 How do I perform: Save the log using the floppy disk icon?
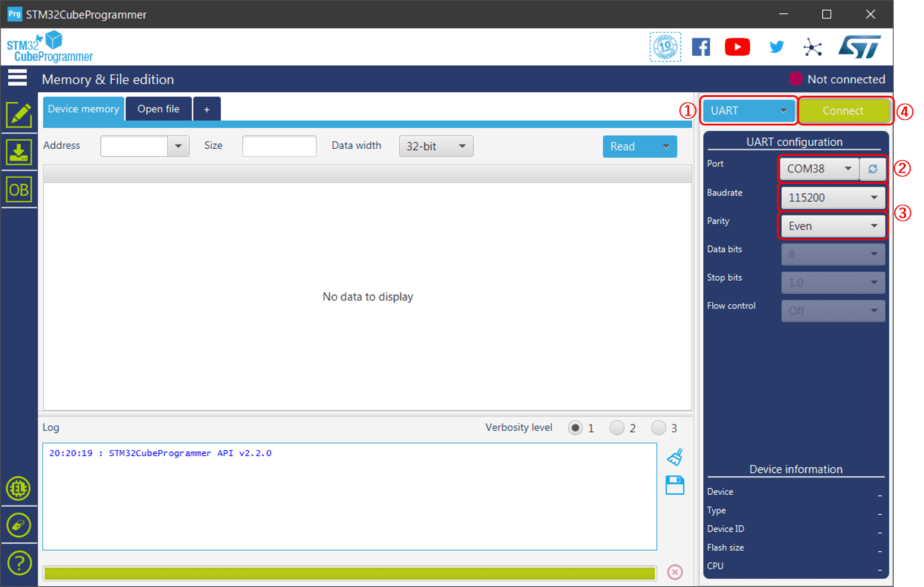coord(675,485)
